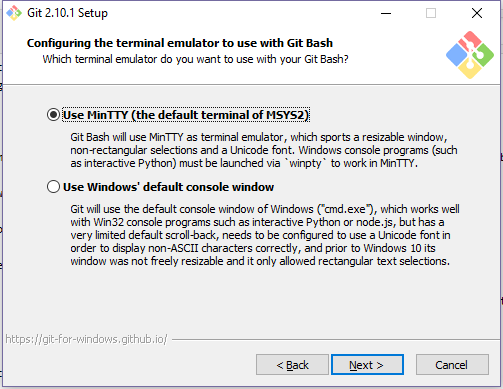Viewport: 503px width, 389px height.
Task: Click the greyed-out maximize window button
Action: (431, 13)
